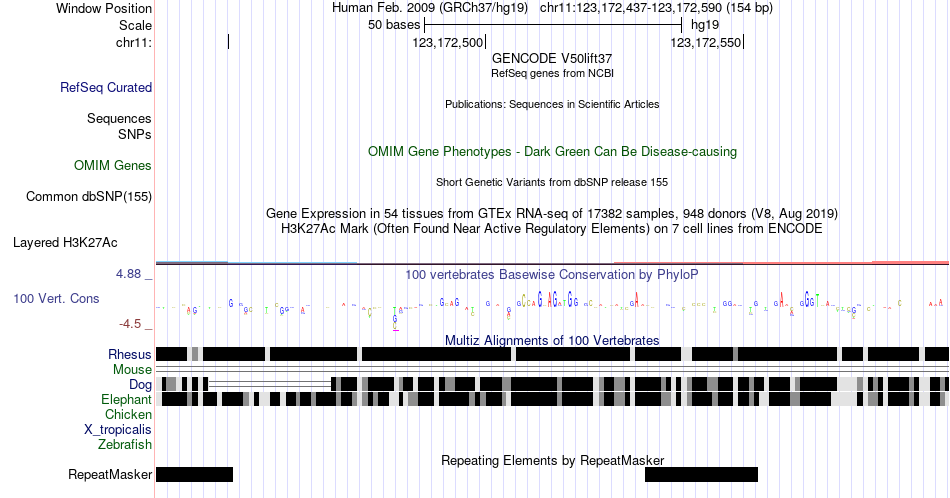Click the 4.88 PhyloP upper scale value
The width and height of the screenshot is (950, 498).
(128, 274)
